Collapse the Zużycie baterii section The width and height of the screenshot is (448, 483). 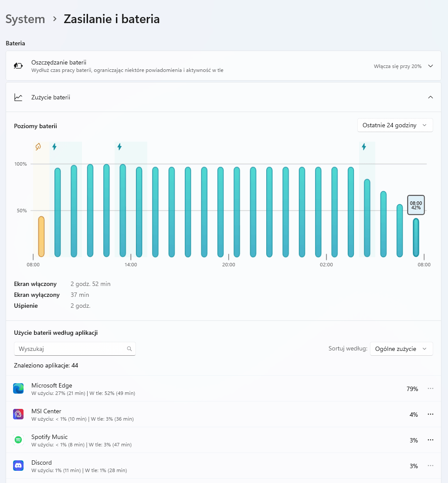(x=431, y=97)
